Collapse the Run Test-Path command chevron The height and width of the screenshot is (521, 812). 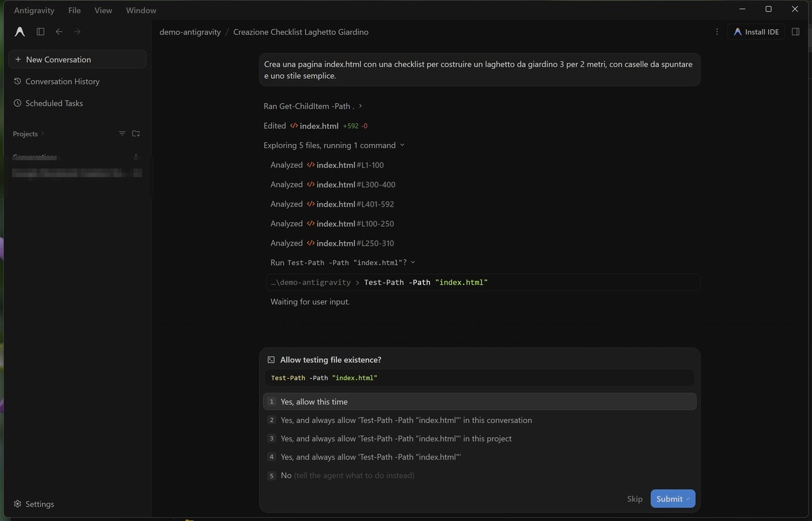tap(413, 262)
